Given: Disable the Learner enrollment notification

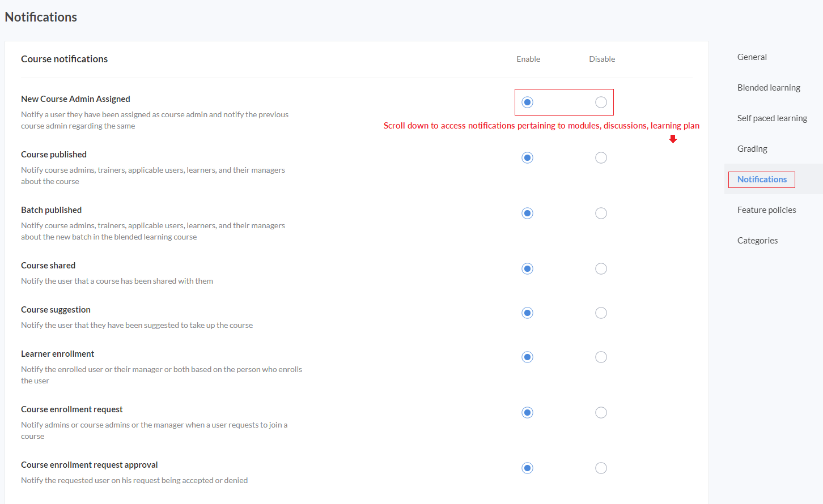Looking at the screenshot, I should click(x=601, y=357).
